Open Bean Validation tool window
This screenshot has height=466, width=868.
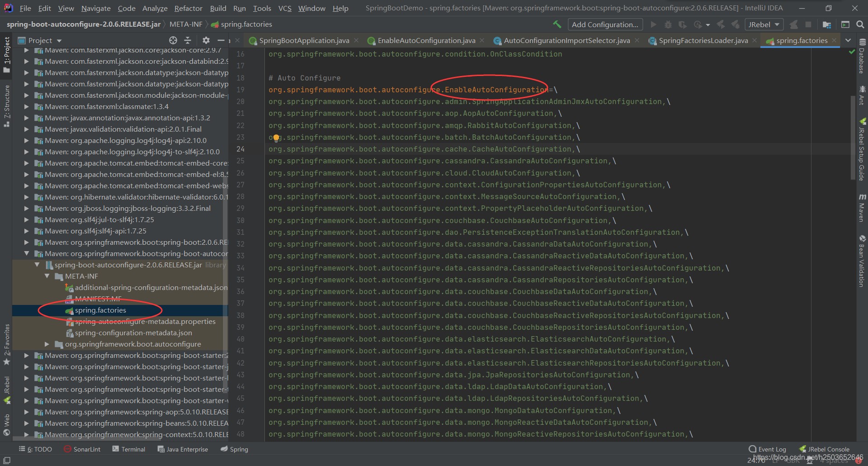click(x=862, y=261)
